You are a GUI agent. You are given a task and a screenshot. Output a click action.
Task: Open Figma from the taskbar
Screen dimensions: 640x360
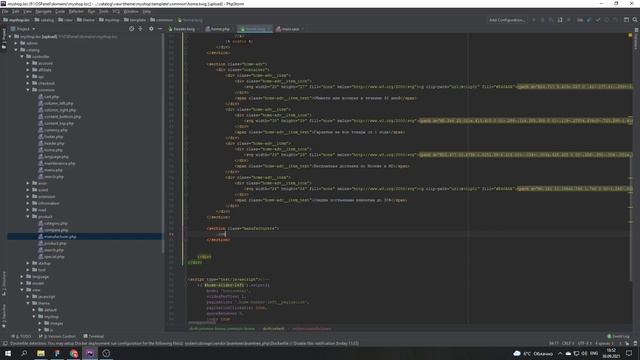click(x=57, y=353)
